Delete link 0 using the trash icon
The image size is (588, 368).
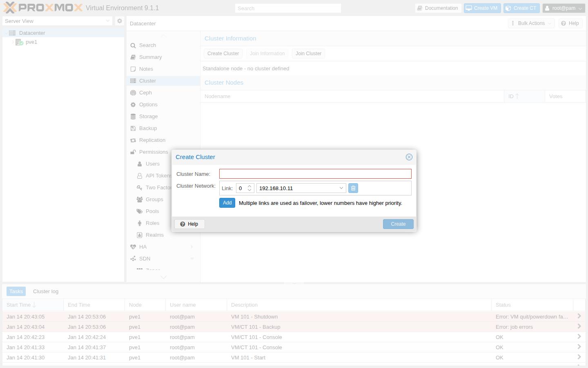click(x=353, y=188)
